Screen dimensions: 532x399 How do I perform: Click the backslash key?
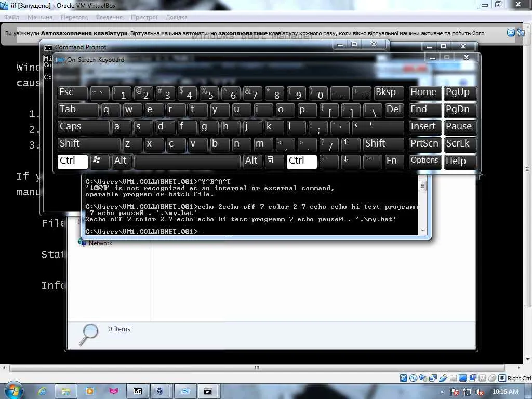(373, 110)
